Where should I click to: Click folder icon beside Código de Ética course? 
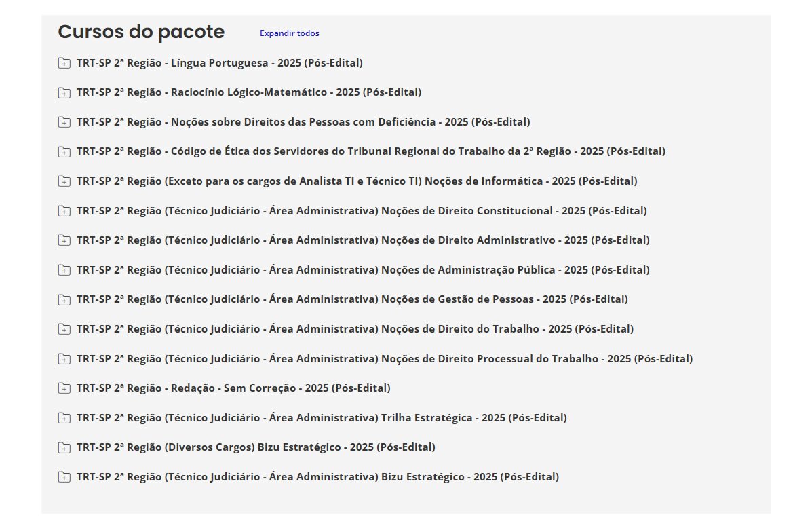pos(64,151)
